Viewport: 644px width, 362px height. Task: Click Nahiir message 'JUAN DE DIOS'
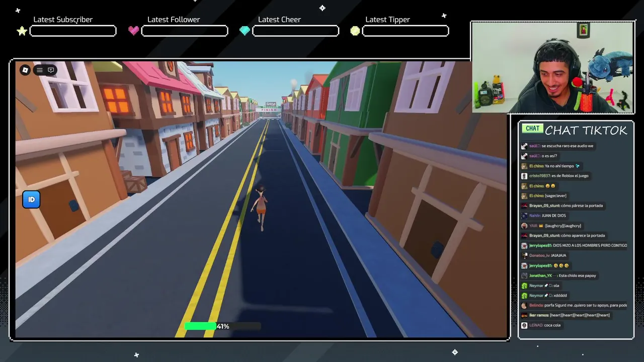pos(553,216)
